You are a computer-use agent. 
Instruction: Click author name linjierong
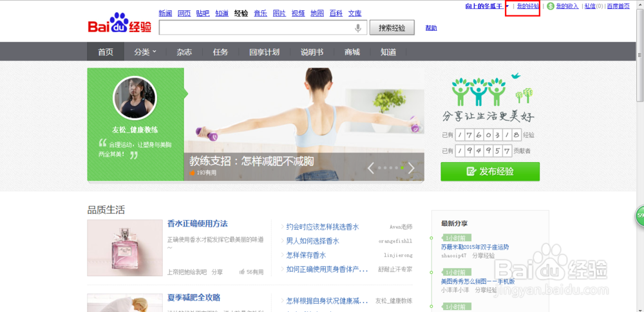[x=398, y=255]
